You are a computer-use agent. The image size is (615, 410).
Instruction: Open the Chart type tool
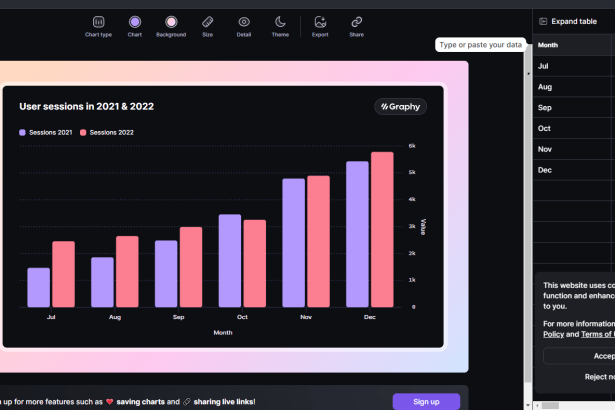98,22
